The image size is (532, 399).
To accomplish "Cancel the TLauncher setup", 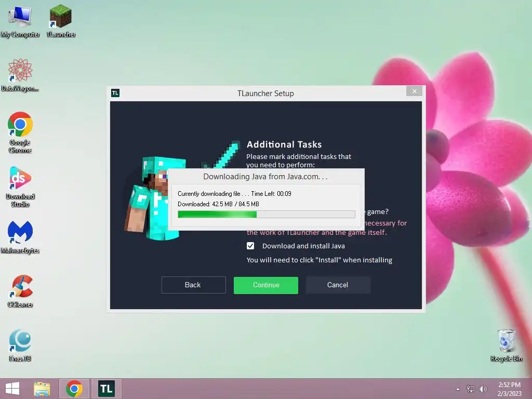I will [338, 285].
